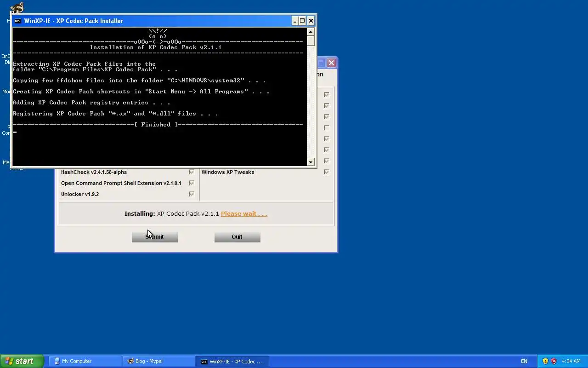Viewport: 588px width, 368px height.
Task: Click 'Open Command Prompt Shell Extension v2.1.0.1' label
Action: click(121, 183)
